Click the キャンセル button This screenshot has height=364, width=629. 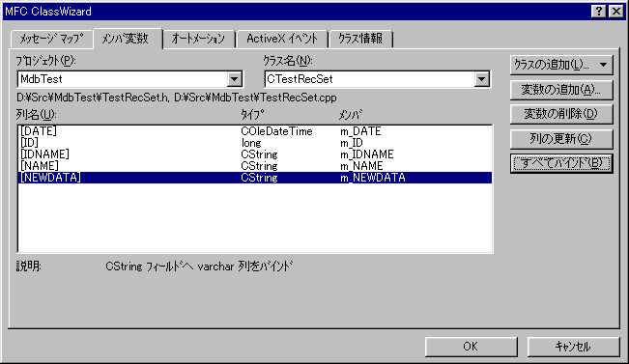pyautogui.click(x=573, y=347)
